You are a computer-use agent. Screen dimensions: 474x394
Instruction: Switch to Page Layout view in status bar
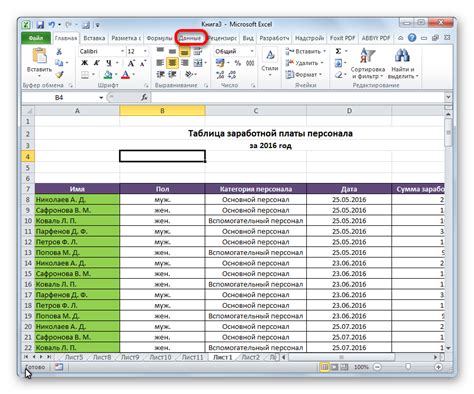coord(334,367)
